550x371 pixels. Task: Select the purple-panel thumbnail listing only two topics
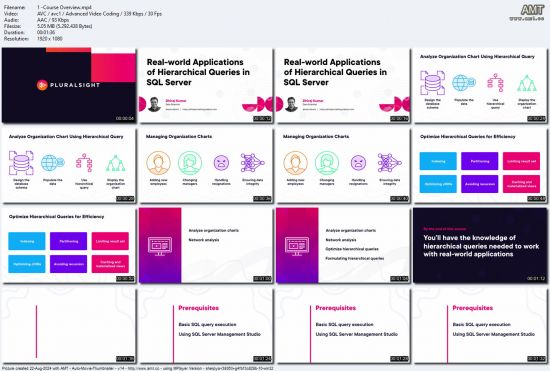[206, 245]
